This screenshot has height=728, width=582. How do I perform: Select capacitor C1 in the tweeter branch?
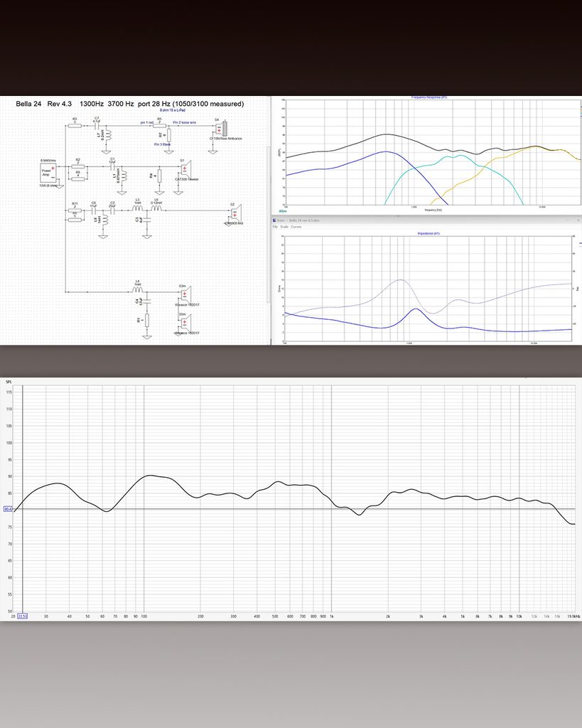tap(112, 165)
